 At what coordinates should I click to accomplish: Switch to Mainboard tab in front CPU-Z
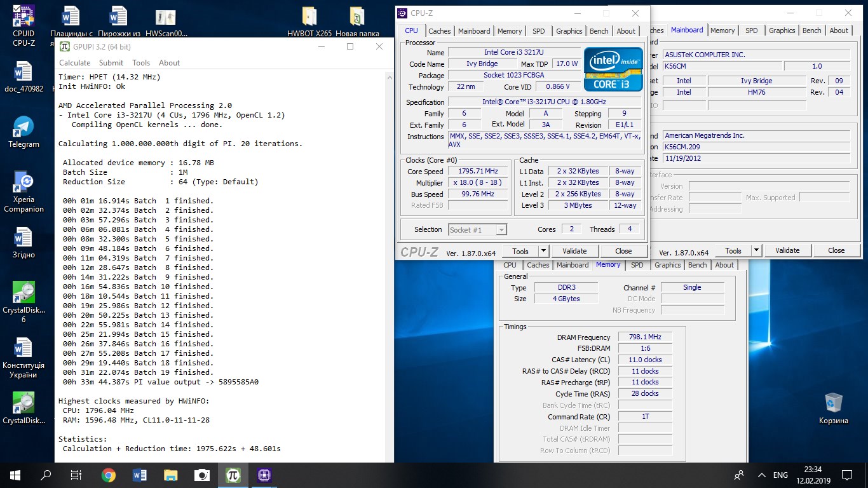474,31
